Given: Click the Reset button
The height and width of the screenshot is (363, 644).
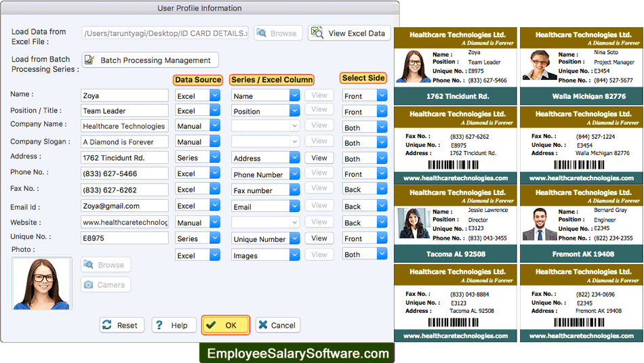Looking at the screenshot, I should [x=121, y=325].
